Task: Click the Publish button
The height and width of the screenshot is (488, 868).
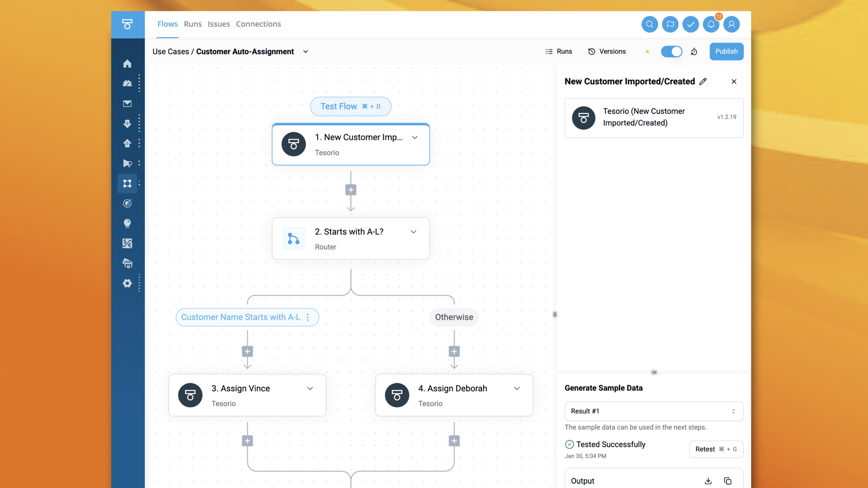Action: point(726,51)
